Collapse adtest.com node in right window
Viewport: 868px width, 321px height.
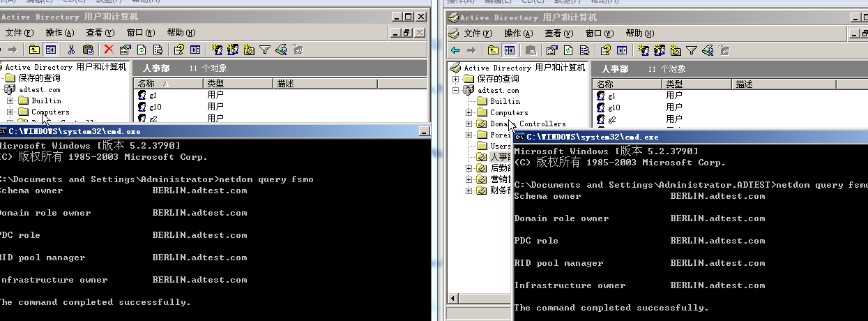click(457, 90)
